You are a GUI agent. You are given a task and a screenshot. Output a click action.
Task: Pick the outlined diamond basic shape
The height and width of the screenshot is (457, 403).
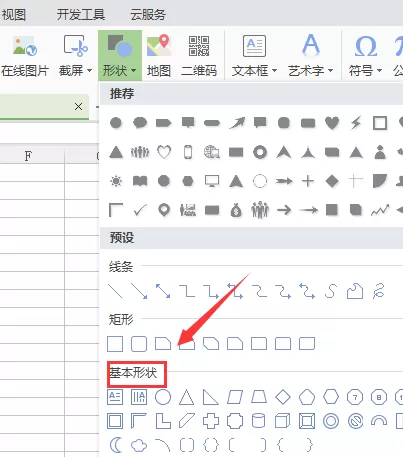[283, 397]
